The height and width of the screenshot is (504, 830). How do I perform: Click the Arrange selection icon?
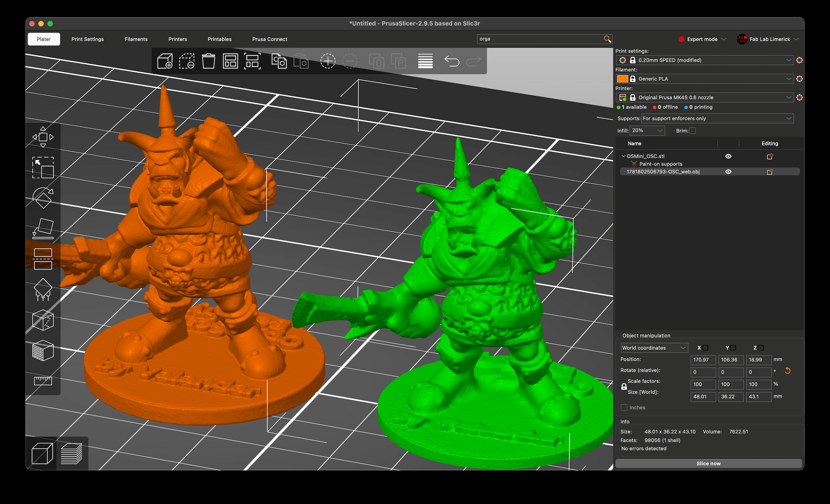tap(252, 61)
